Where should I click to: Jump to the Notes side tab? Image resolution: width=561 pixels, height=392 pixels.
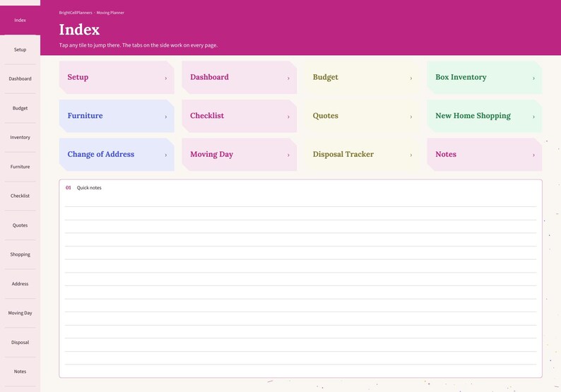20,372
